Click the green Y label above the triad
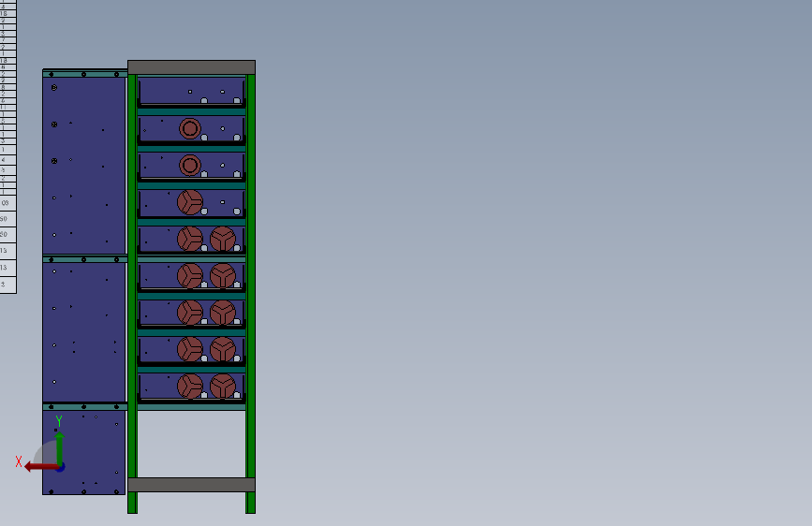Image resolution: width=812 pixels, height=526 pixels. pos(59,421)
